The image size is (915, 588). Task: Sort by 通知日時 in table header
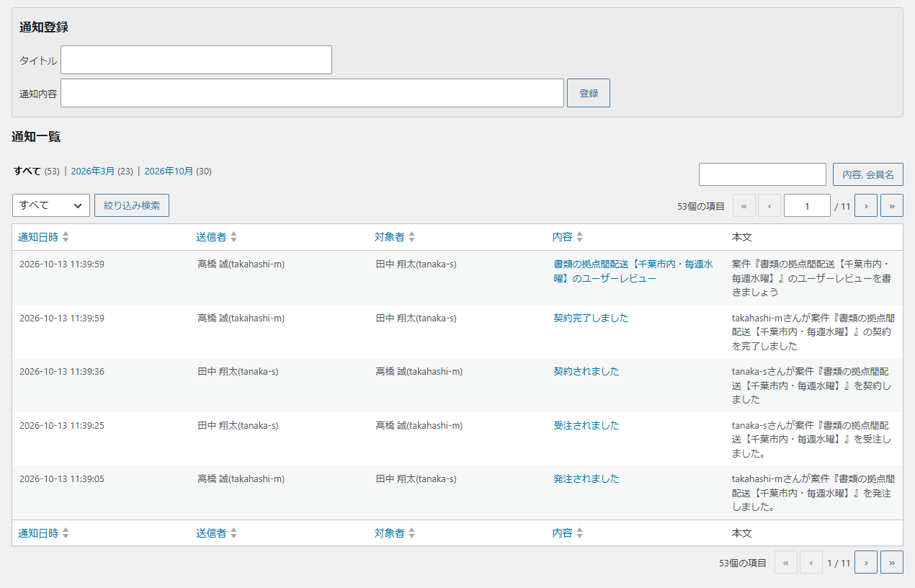[38, 237]
